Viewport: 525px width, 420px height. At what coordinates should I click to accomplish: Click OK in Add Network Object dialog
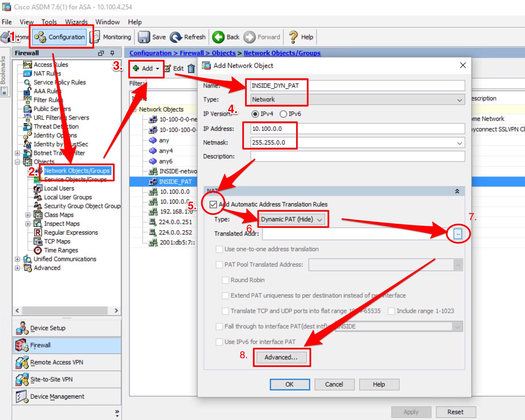point(290,384)
